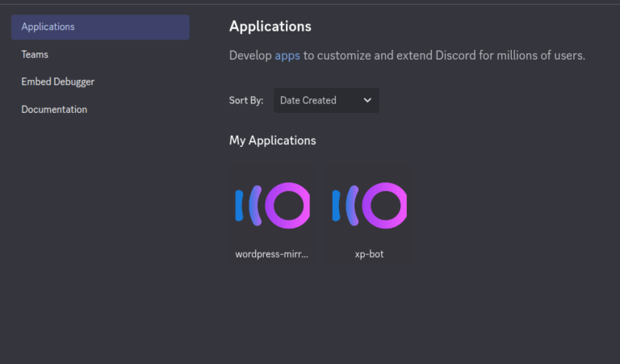620x364 pixels.
Task: Follow the 'apps' hyperlink in the description
Action: click(x=287, y=56)
